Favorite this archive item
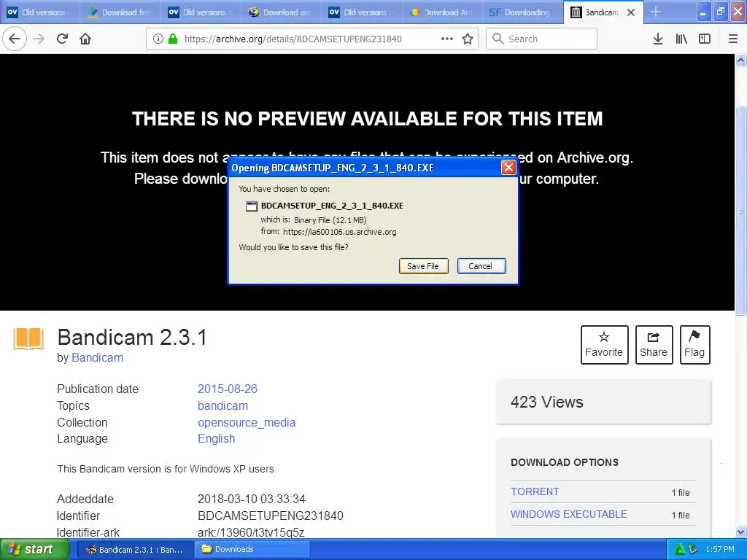The height and width of the screenshot is (560, 747). (604, 345)
